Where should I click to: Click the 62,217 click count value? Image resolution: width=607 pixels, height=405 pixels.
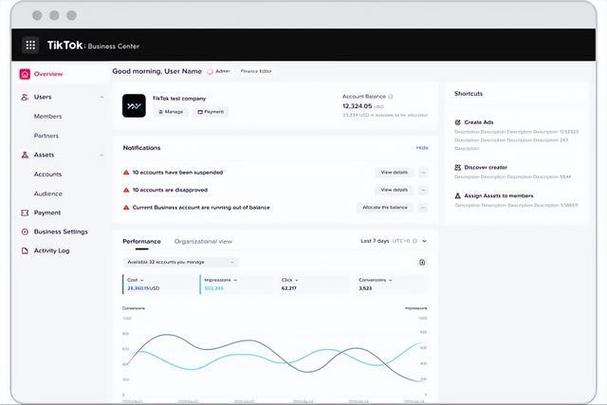[289, 288]
